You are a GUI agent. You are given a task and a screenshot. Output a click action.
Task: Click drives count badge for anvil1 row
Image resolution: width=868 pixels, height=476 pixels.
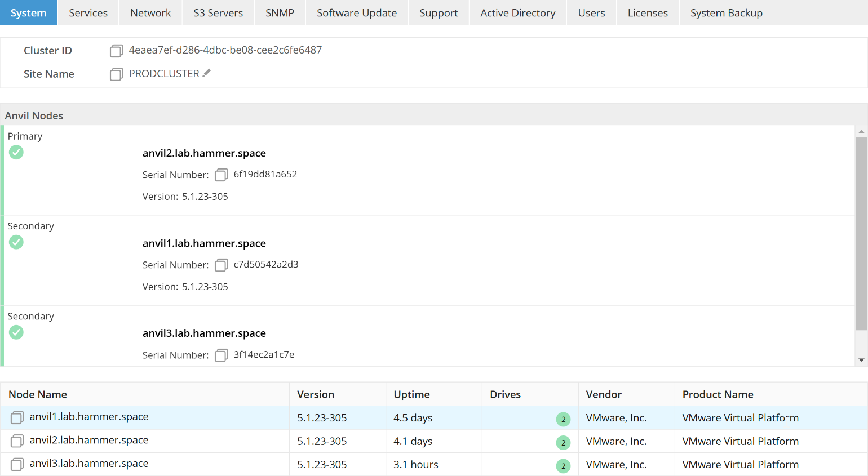563,419
